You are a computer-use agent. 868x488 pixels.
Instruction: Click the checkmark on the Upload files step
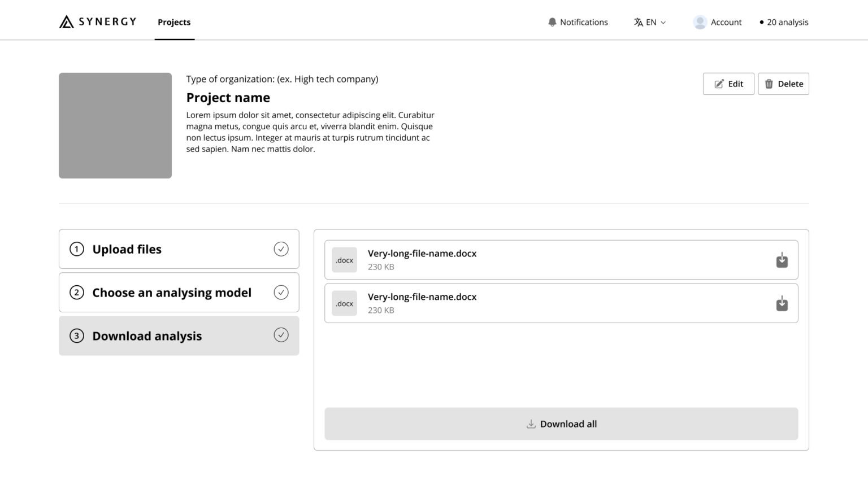pos(281,249)
